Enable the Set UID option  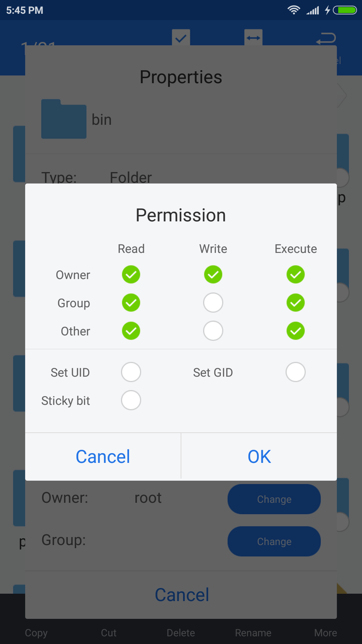coord(131,372)
